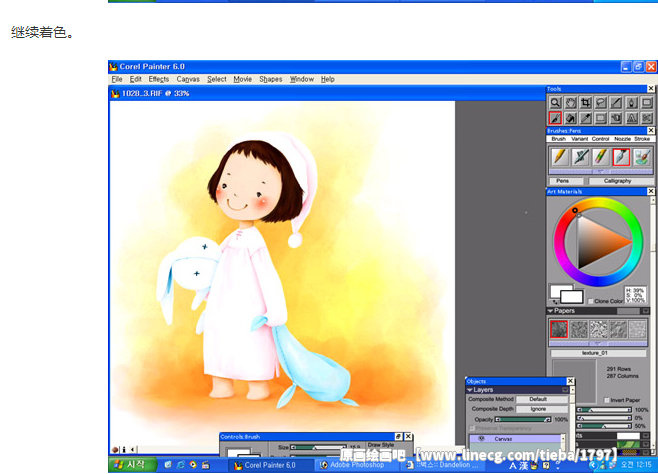
Task: Open the Select menu
Action: point(217,79)
